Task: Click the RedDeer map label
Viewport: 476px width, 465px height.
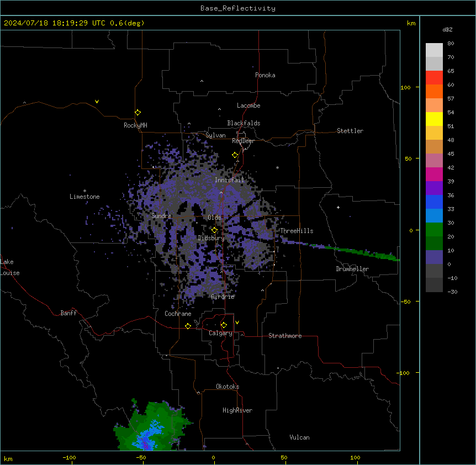Action: pos(243,141)
